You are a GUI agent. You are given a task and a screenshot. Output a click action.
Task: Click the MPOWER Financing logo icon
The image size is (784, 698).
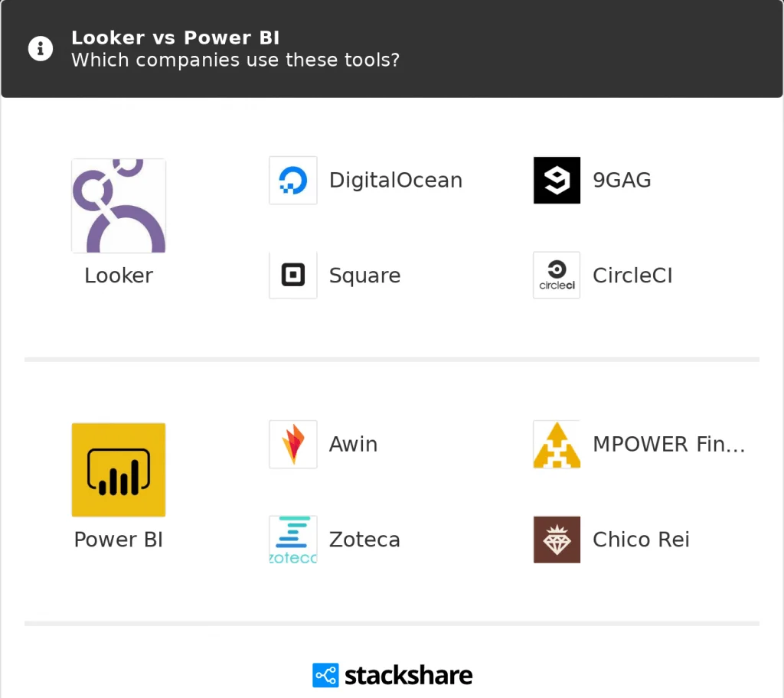click(x=557, y=444)
